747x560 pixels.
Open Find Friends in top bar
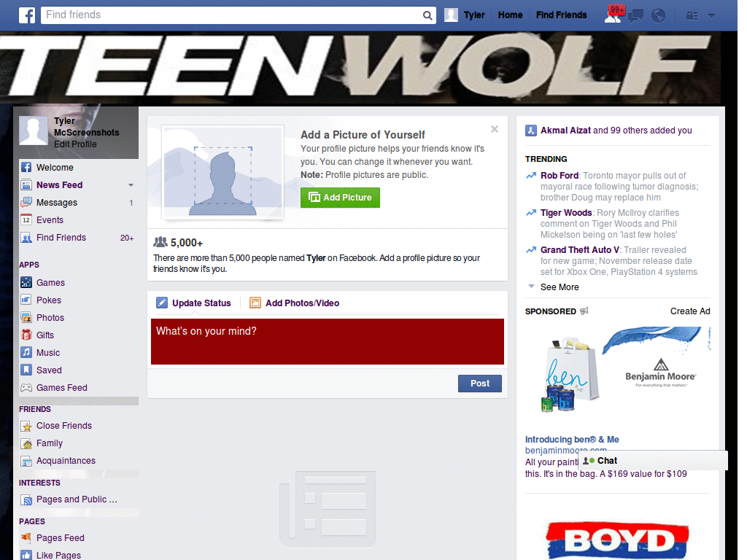coord(561,15)
